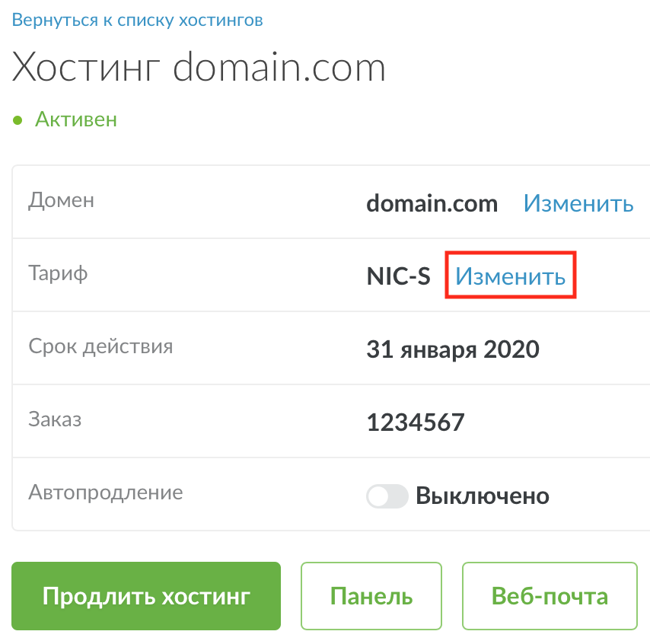Screen dimensions: 650x644
Task: Click the expiry date 31 января 2020
Action: [452, 349]
